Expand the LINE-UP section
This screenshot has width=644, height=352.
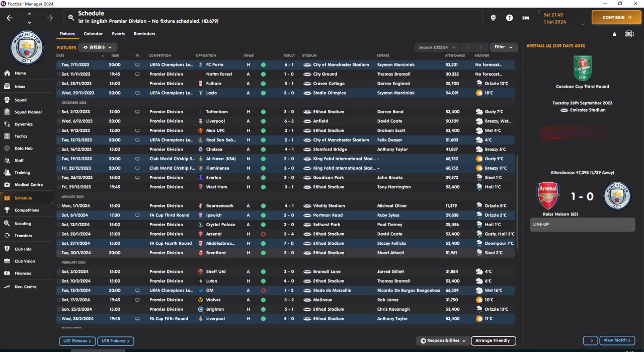582,225
